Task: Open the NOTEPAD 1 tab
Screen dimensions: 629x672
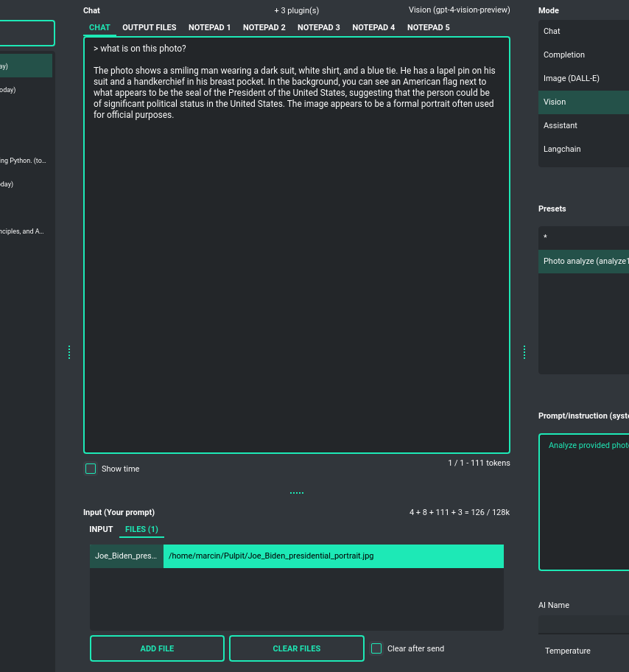Action: pyautogui.click(x=209, y=27)
